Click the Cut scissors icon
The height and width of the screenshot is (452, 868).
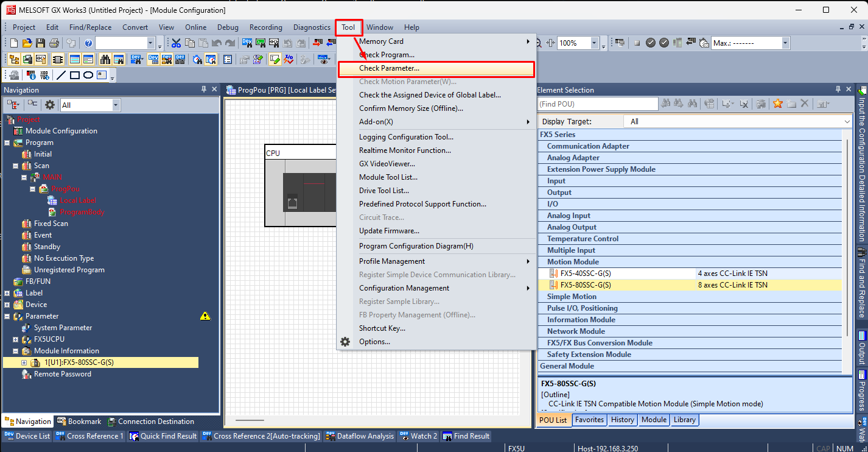(176, 43)
